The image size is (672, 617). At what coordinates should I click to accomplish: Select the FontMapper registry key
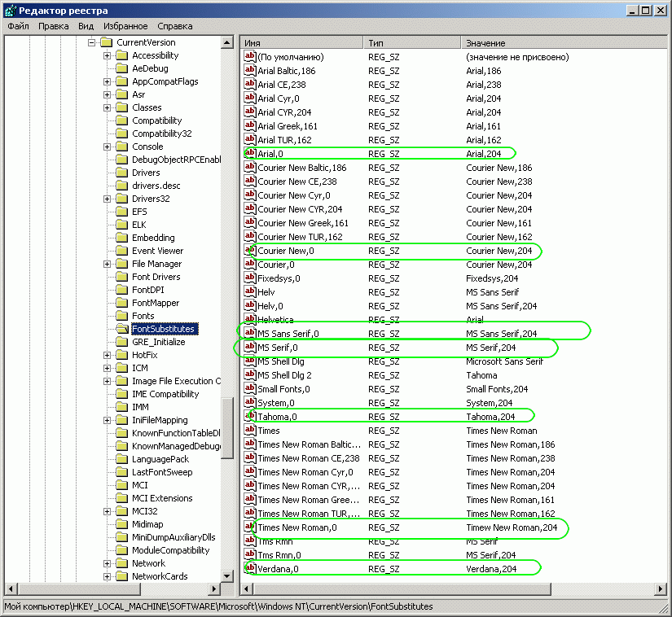click(156, 303)
